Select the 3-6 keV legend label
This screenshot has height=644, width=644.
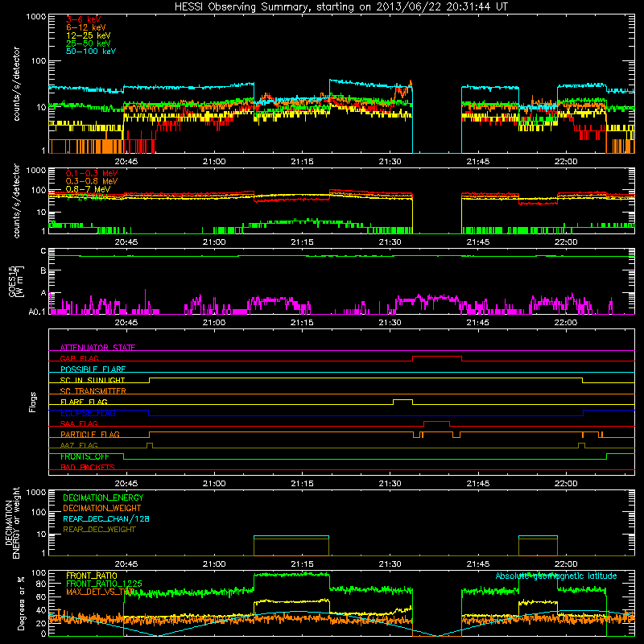83,19
